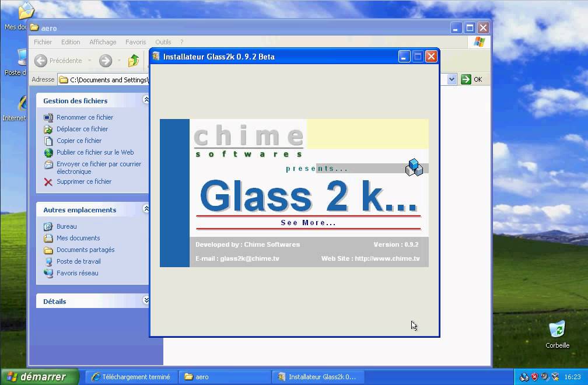Click the Back arrow icon in Explorer toolbar
The height and width of the screenshot is (385, 588).
(41, 61)
